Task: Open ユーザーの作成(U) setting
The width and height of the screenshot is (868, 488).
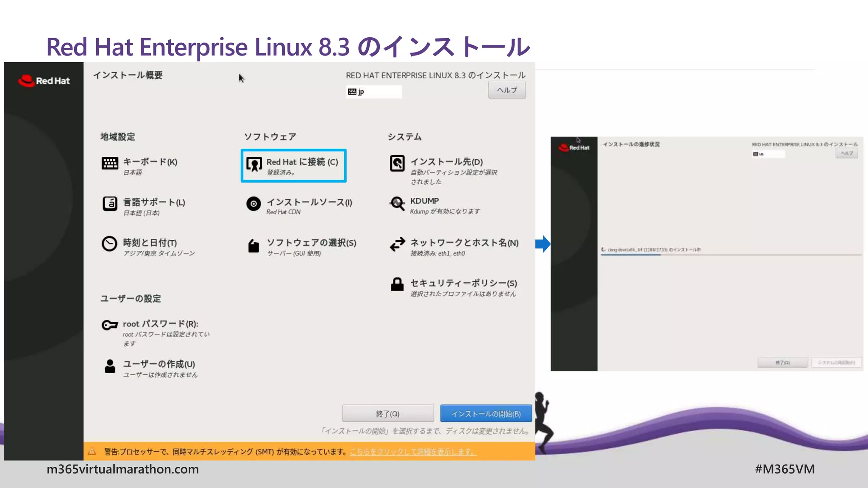Action: [x=159, y=364]
